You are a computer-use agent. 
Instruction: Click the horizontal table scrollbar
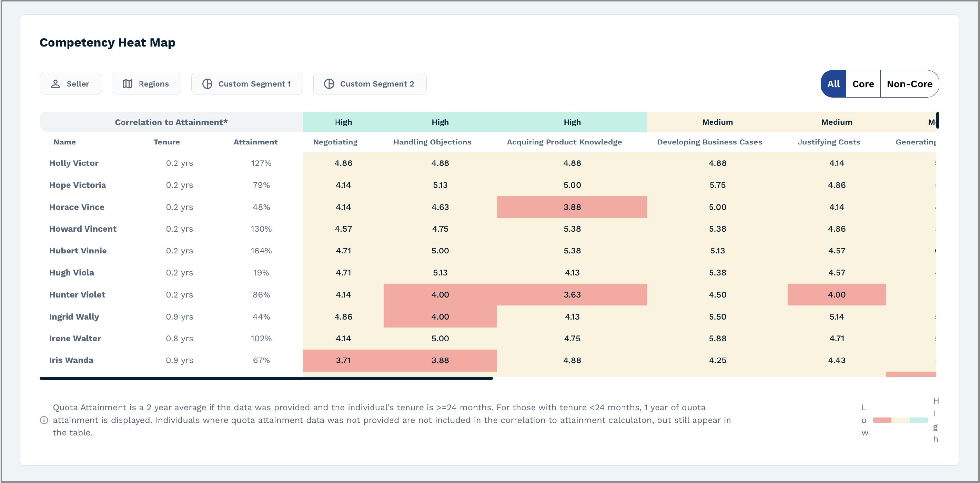pyautogui.click(x=266, y=378)
